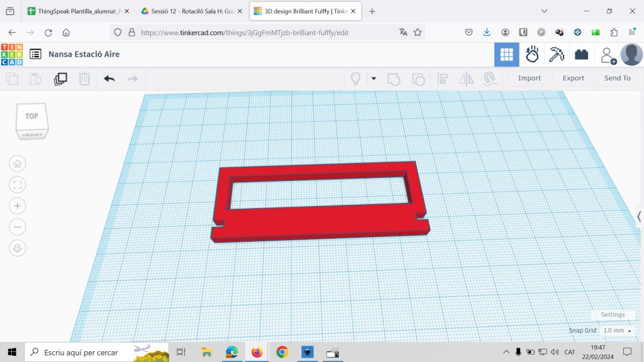
Task: Toggle perspective/orthographic view
Action: [17, 248]
